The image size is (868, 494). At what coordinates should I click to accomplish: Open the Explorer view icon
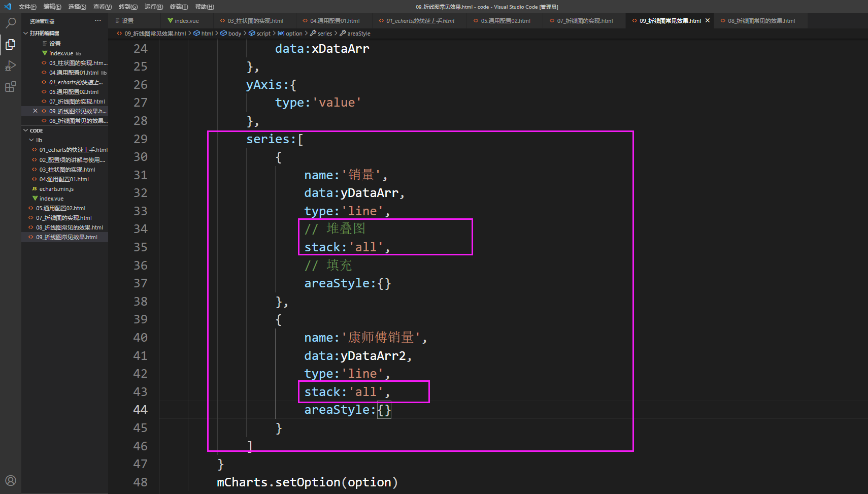coord(10,44)
